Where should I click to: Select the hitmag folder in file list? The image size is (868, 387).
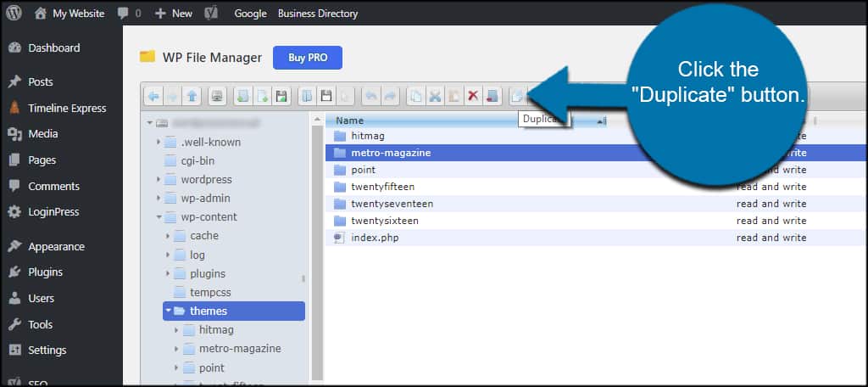pyautogui.click(x=595, y=136)
